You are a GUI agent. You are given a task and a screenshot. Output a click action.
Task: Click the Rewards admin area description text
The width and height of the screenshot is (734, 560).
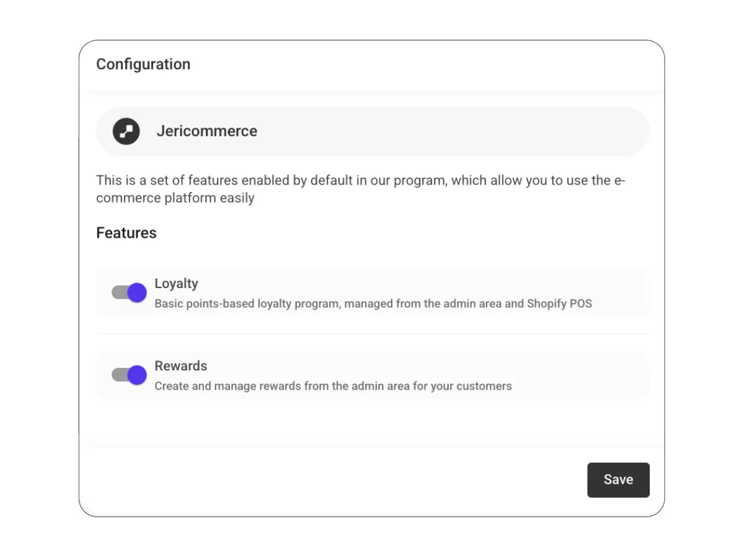[333, 387]
